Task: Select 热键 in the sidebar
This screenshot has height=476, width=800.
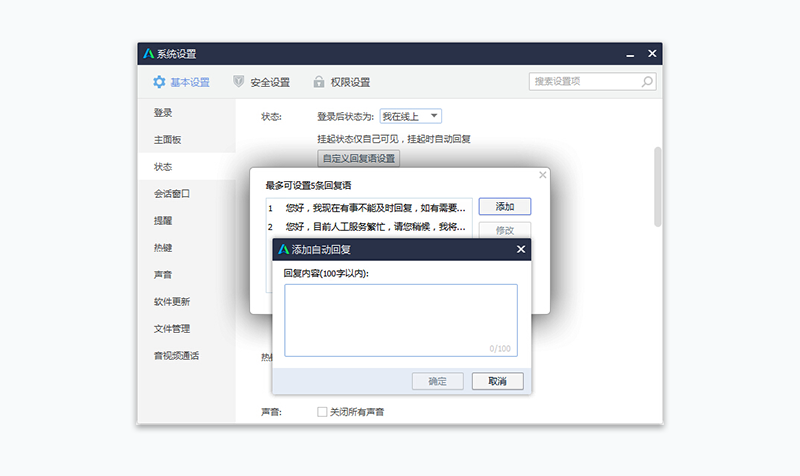Action: tap(186, 248)
